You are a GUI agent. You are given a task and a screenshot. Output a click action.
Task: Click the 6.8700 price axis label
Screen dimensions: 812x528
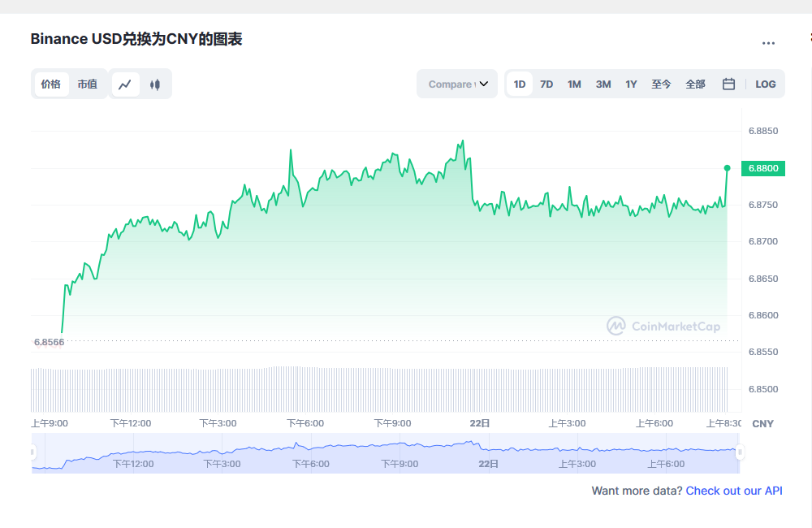[x=763, y=241]
